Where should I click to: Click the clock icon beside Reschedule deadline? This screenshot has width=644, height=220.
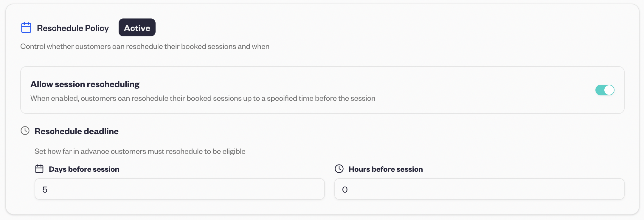click(25, 131)
